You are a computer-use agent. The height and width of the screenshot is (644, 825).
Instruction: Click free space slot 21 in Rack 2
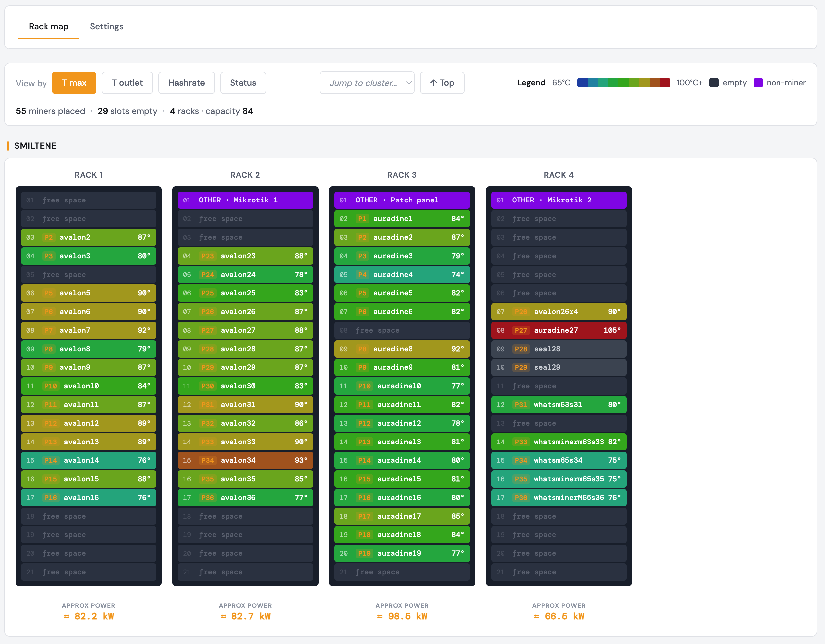[x=245, y=572]
